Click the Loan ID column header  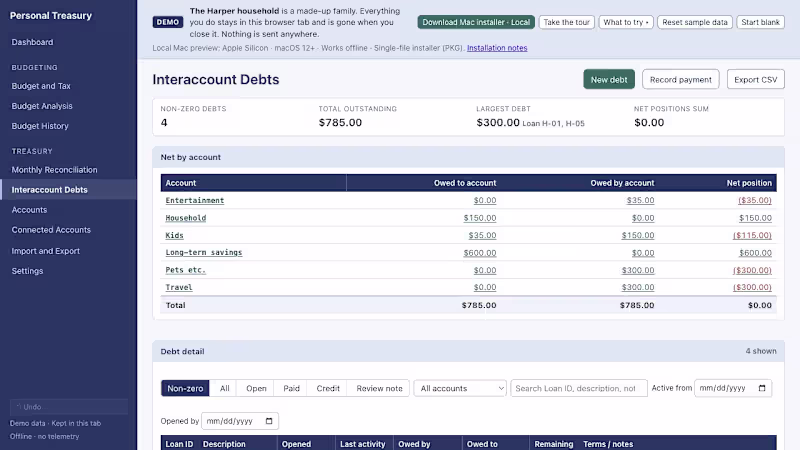click(x=179, y=444)
